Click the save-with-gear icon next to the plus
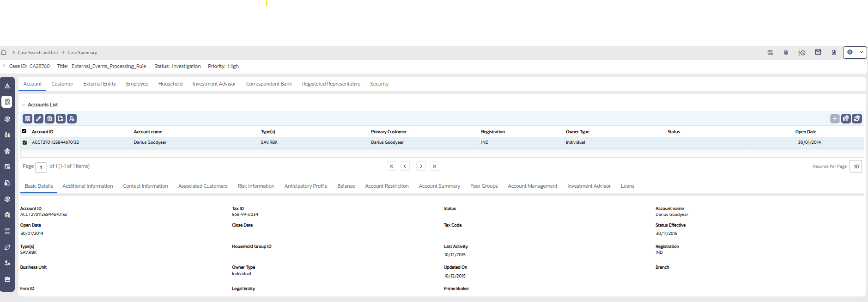Viewport: 868px width, 302px height. pos(846,119)
